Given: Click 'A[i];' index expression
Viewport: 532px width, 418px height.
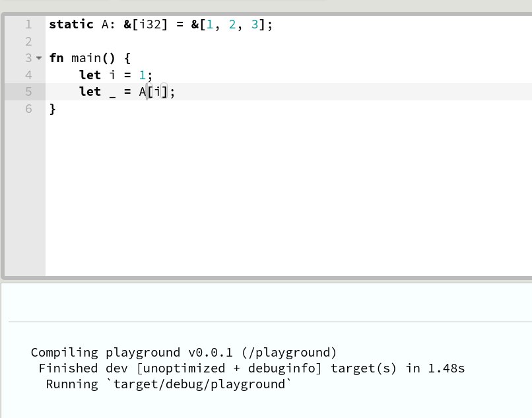Looking at the screenshot, I should pyautogui.click(x=156, y=92).
